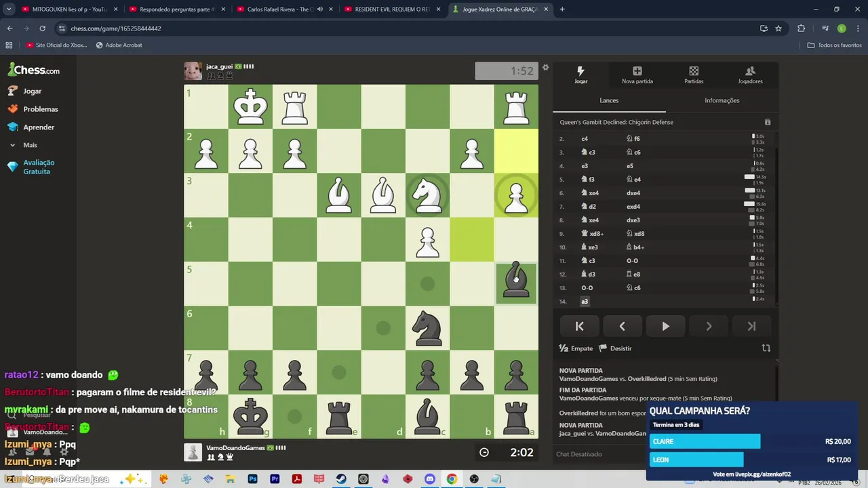868x488 pixels.
Task: Open the Jogadores tab
Action: pos(750,75)
